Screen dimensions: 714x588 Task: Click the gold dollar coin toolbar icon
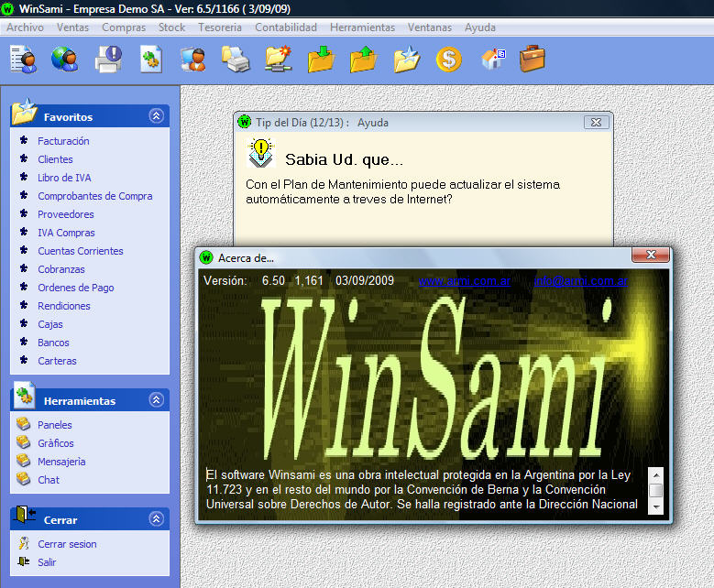pos(448,60)
